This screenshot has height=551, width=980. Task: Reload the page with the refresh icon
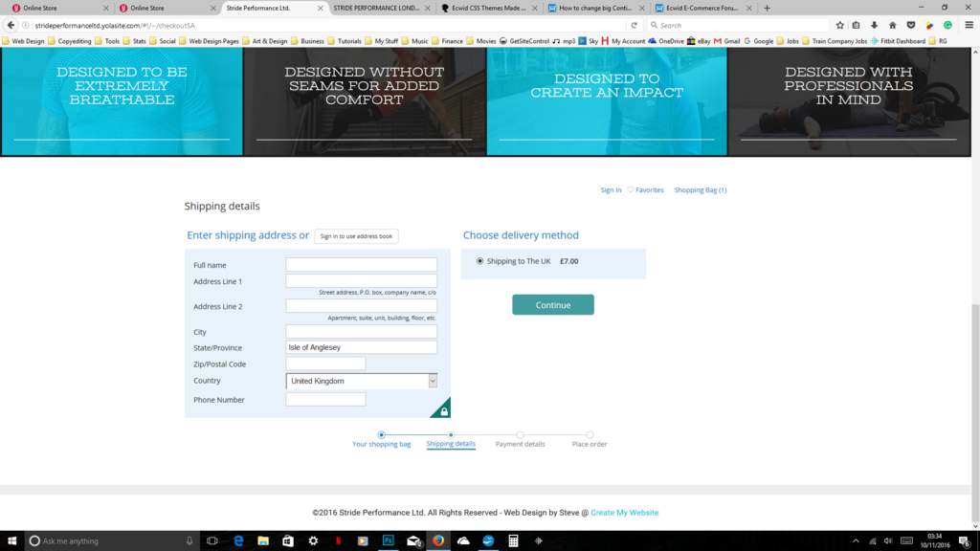(x=634, y=25)
